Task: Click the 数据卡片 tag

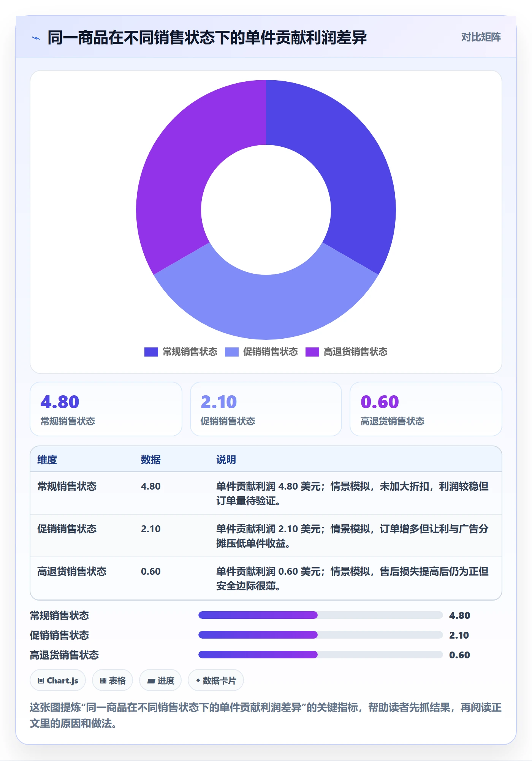Action: tap(216, 680)
